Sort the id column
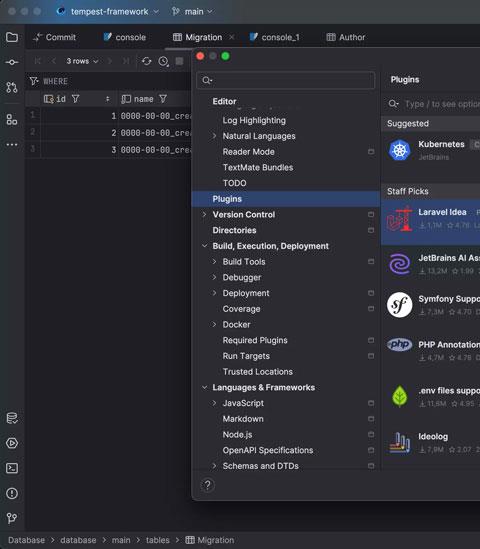The image size is (480, 549). click(x=107, y=99)
